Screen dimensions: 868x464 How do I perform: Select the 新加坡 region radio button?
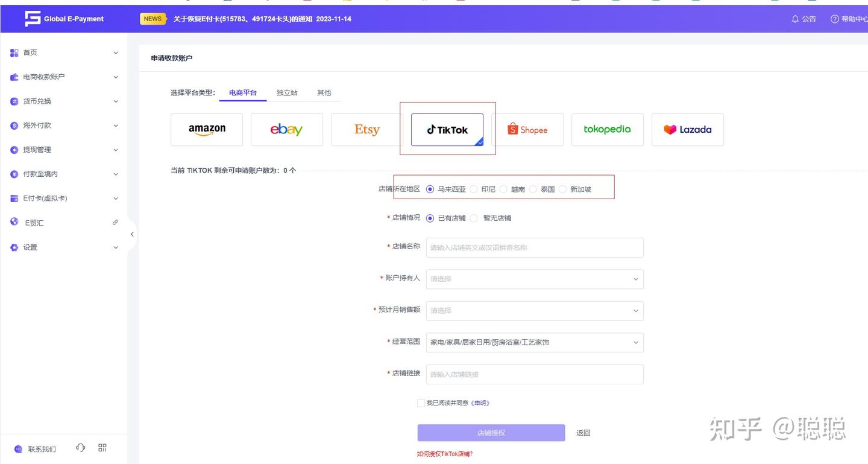point(562,188)
